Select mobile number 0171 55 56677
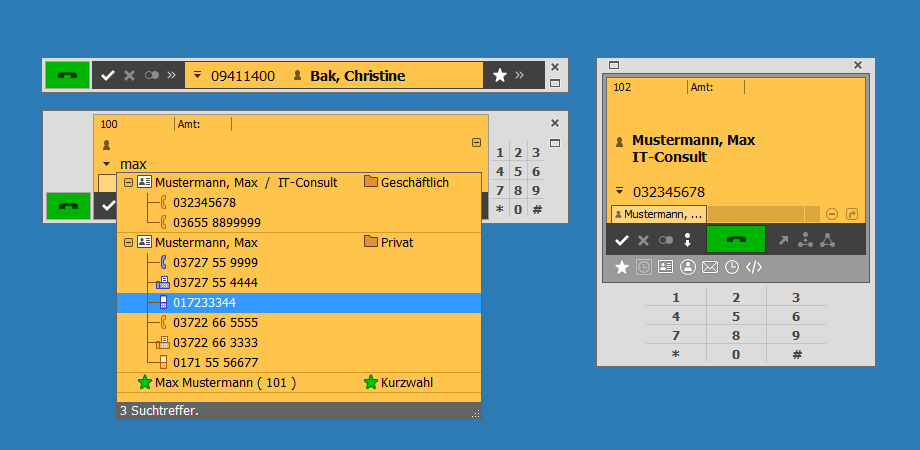The image size is (920, 450). pyautogui.click(x=215, y=362)
